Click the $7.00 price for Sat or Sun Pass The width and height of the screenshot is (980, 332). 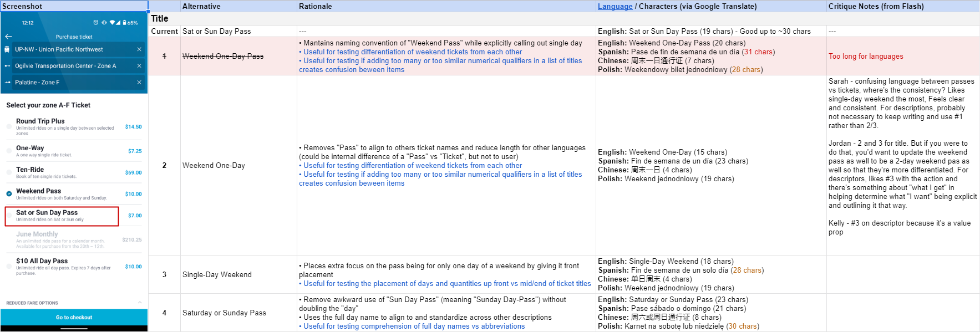pos(135,216)
